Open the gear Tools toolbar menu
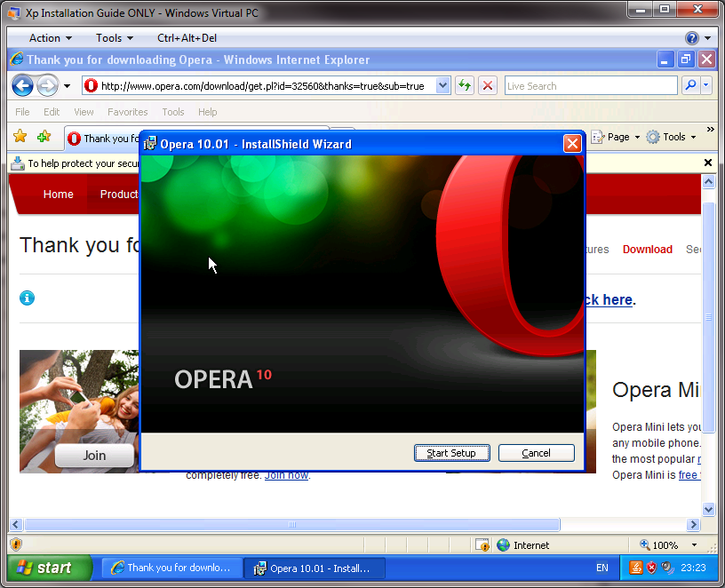 671,137
